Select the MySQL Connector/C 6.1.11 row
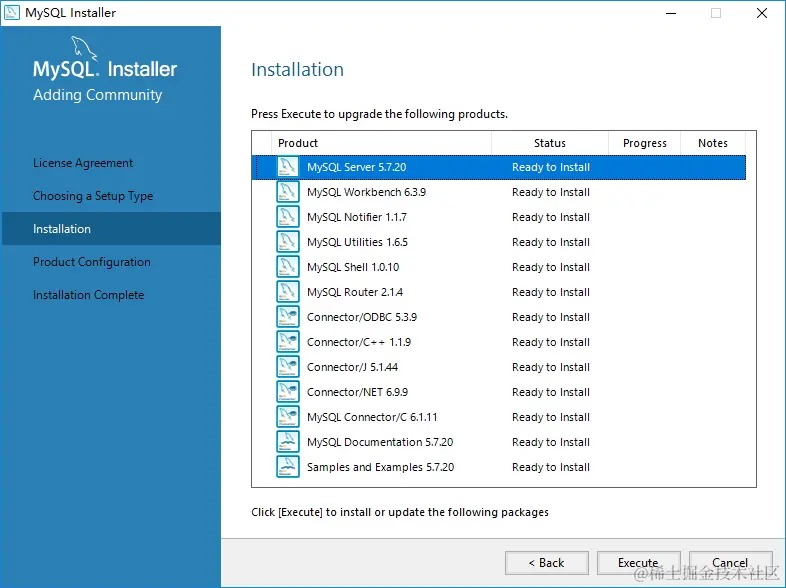786x588 pixels. pos(499,417)
